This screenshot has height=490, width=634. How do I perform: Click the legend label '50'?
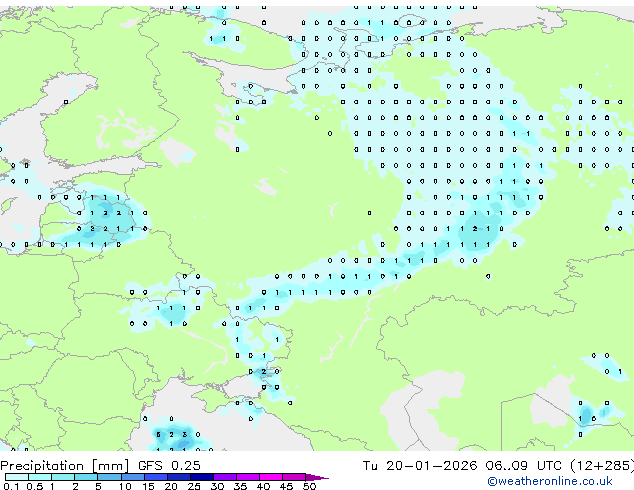(x=309, y=486)
